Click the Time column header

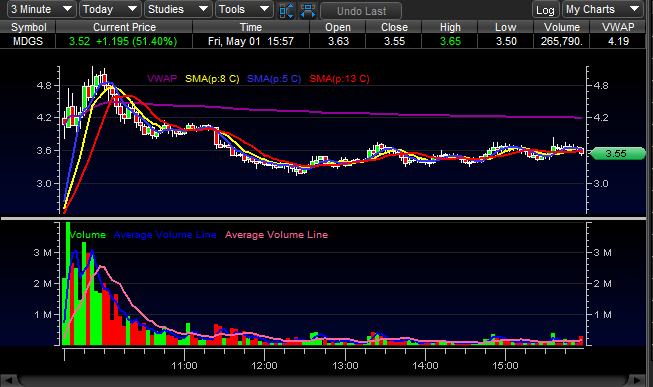coord(251,27)
